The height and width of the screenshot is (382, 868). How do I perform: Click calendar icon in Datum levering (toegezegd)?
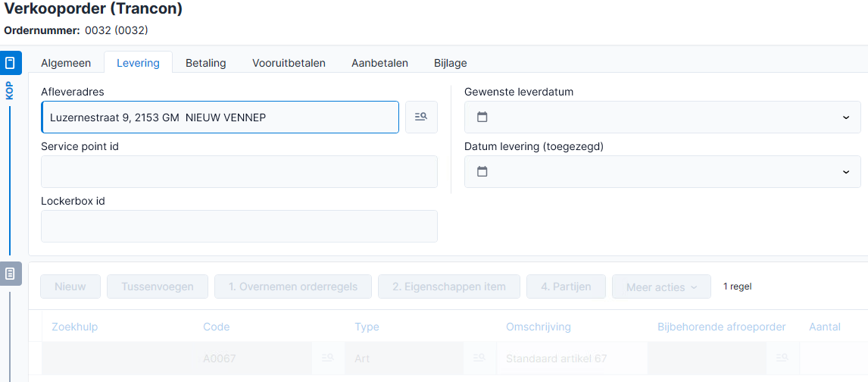(482, 171)
